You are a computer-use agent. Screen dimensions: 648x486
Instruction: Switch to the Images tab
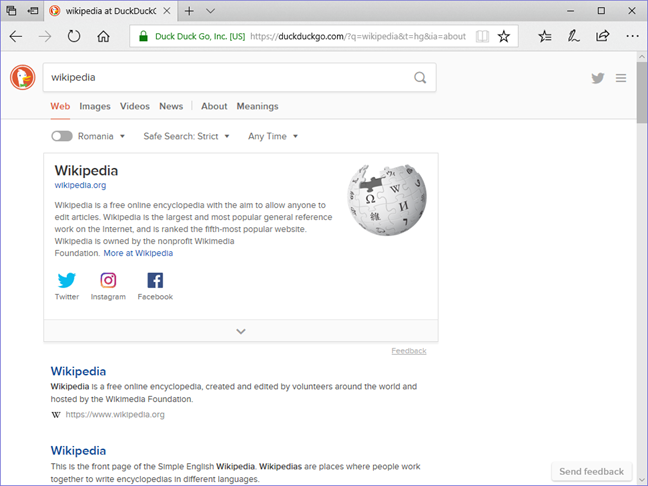coord(95,106)
